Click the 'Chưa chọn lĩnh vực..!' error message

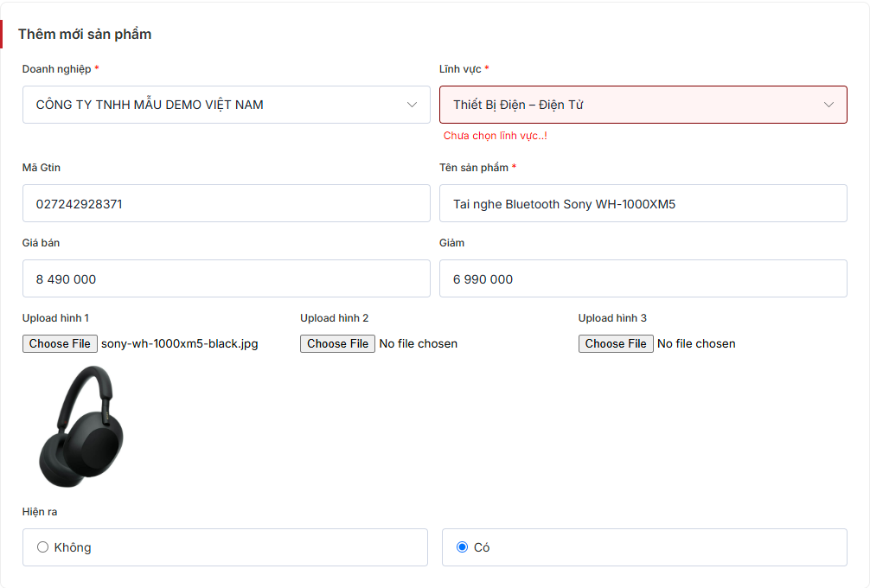[496, 136]
